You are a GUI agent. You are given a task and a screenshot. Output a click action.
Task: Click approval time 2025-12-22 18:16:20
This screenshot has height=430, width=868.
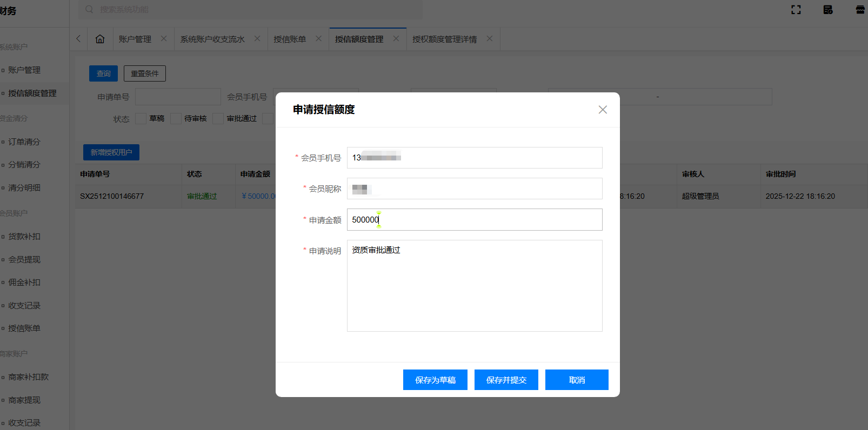tap(800, 196)
